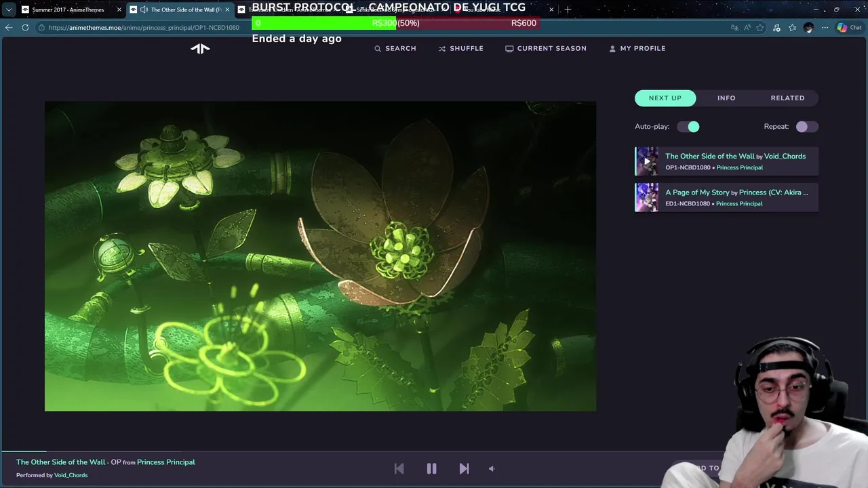This screenshot has height=488, width=868.
Task: Open Princess Principal link in bottom bar
Action: [165, 462]
